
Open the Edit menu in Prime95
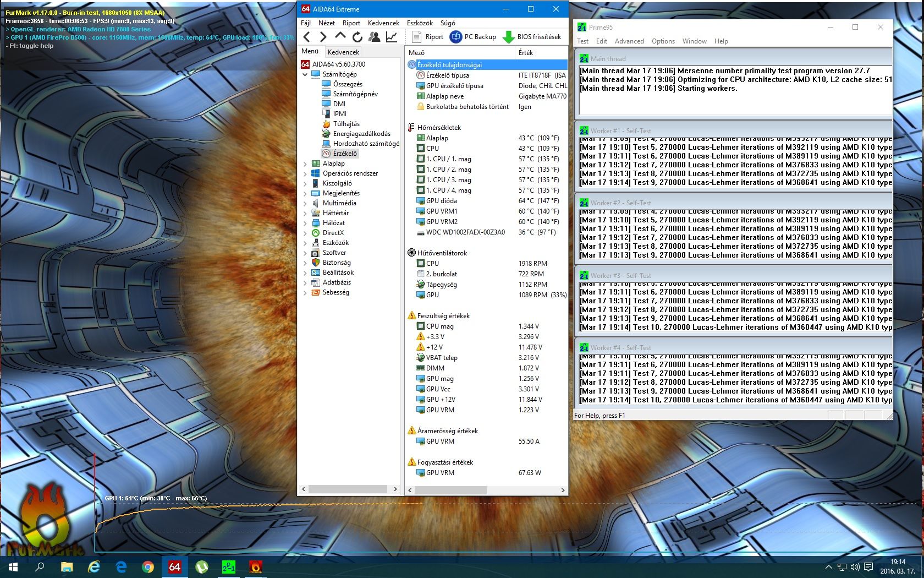[602, 41]
